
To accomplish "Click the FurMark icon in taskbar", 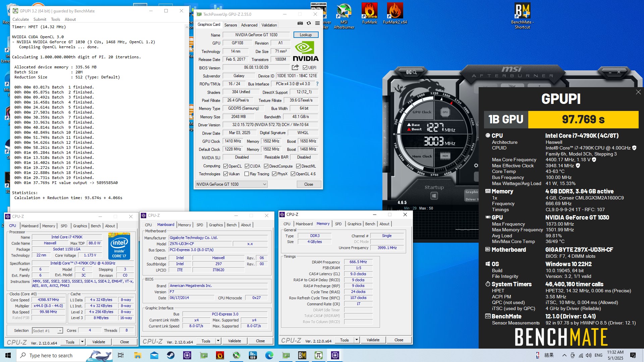I will click(220, 355).
